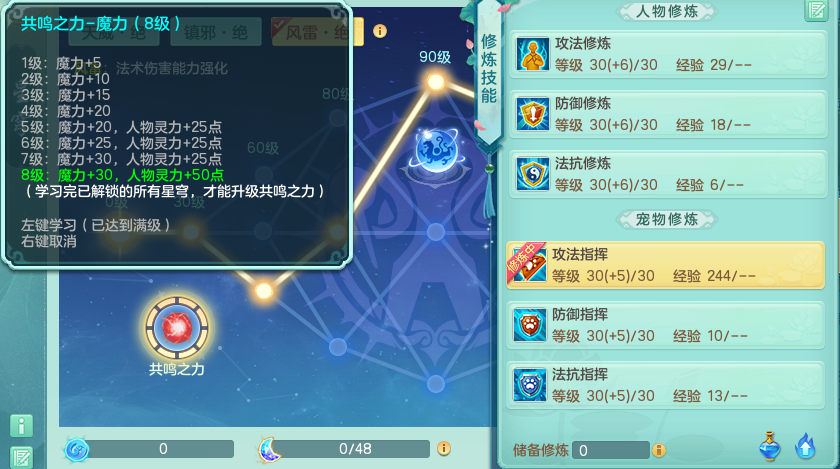This screenshot has height=469, width=840.
Task: Open the 修炼技能 vertical banner tab
Action: tap(489, 70)
